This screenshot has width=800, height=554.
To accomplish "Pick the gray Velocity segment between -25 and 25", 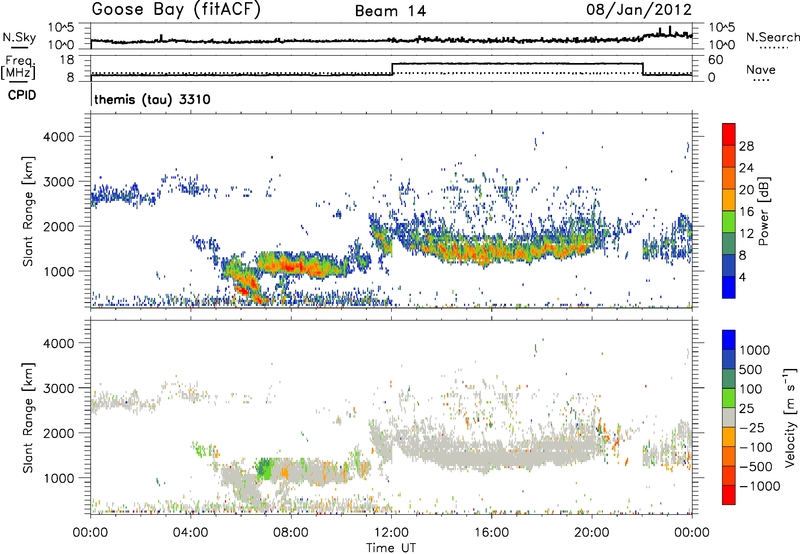I will [729, 417].
